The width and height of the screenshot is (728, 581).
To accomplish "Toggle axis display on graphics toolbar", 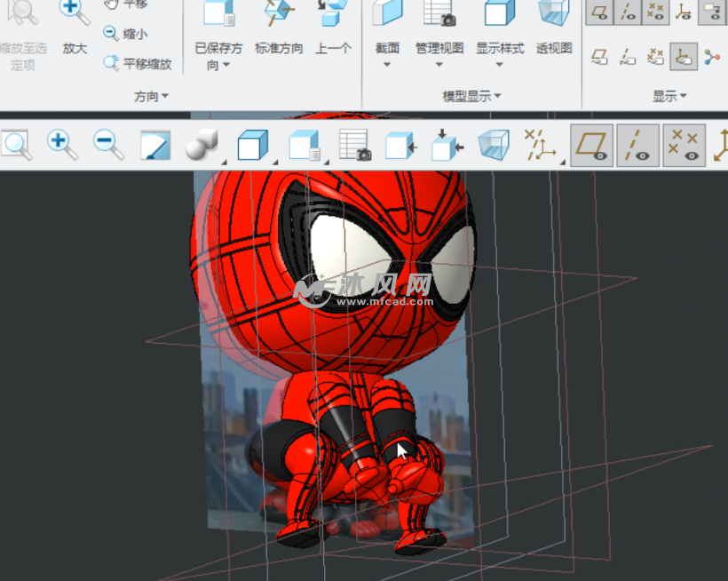I will click(x=638, y=146).
